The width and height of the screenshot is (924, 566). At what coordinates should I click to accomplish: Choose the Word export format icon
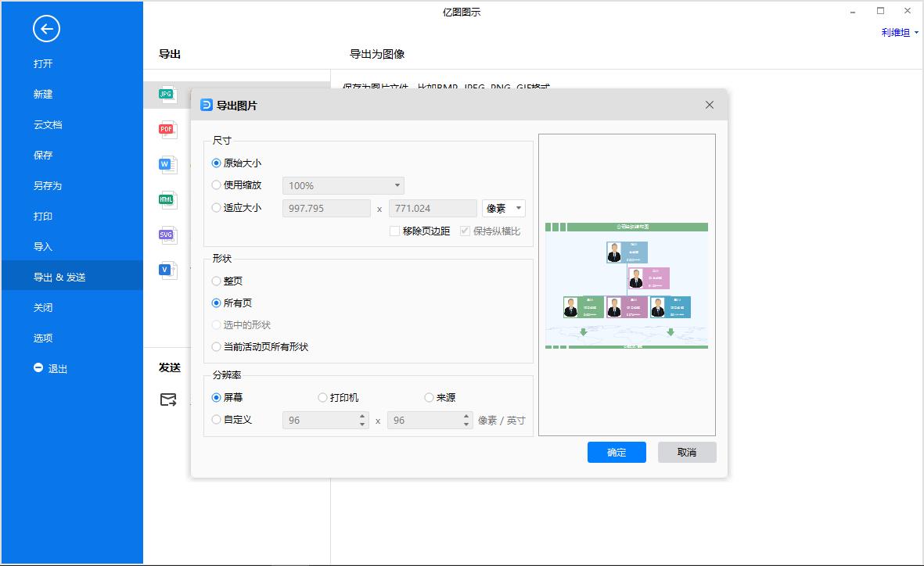pos(165,164)
